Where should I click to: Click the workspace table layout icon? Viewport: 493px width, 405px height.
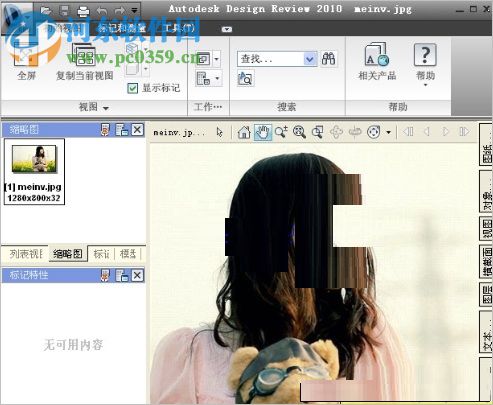203,79
